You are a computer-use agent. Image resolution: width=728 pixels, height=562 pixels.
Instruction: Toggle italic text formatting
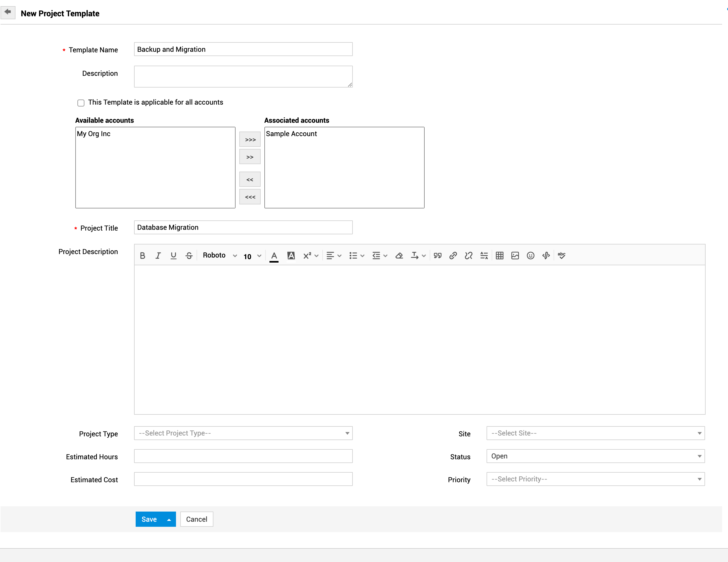click(x=158, y=255)
